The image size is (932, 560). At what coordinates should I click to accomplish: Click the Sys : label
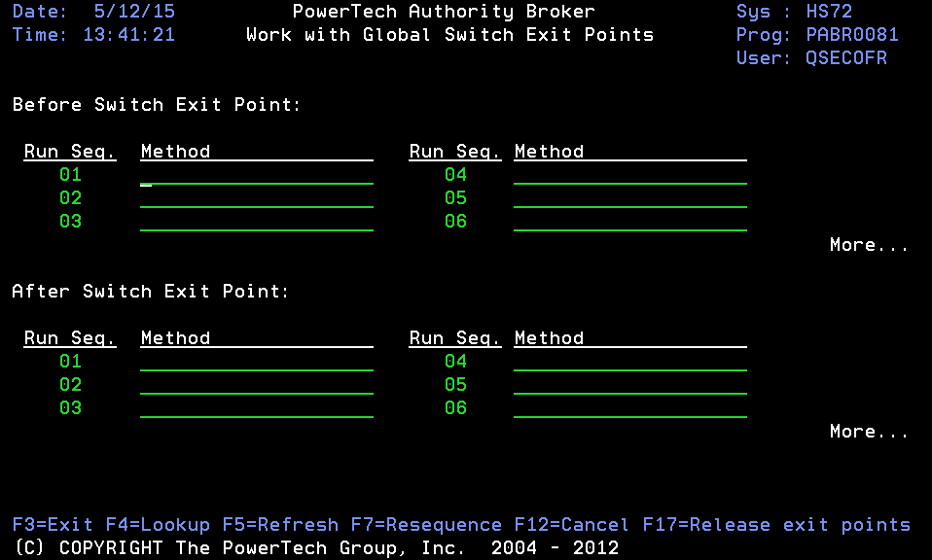(x=765, y=12)
